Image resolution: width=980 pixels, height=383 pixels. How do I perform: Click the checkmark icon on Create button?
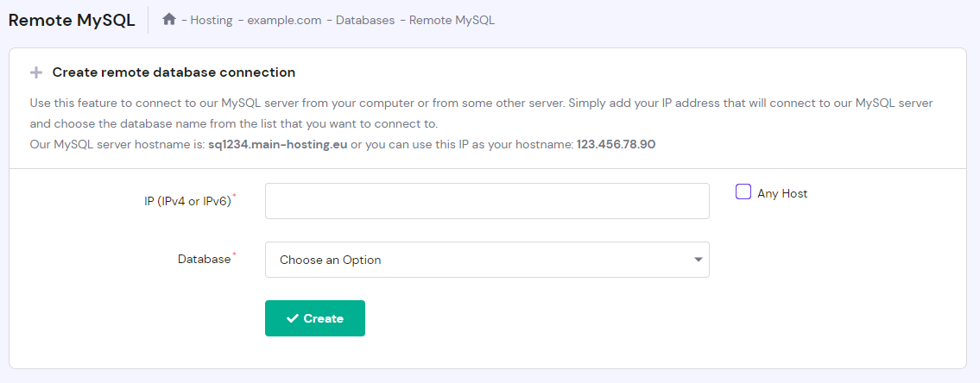tap(293, 318)
